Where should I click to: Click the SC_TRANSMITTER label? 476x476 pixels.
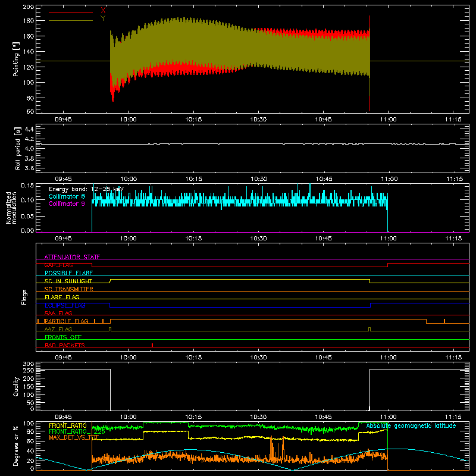pos(69,289)
